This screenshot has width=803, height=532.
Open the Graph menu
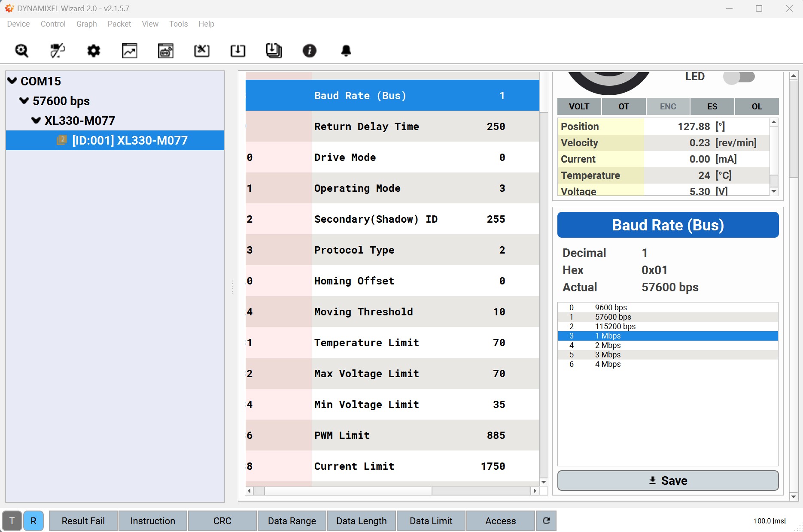[x=87, y=24]
